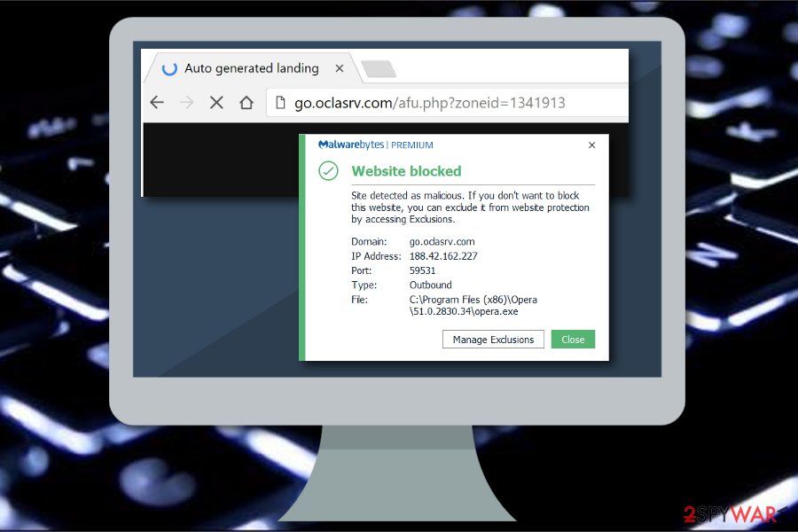
Task: Open the browser home page icon
Action: (246, 102)
